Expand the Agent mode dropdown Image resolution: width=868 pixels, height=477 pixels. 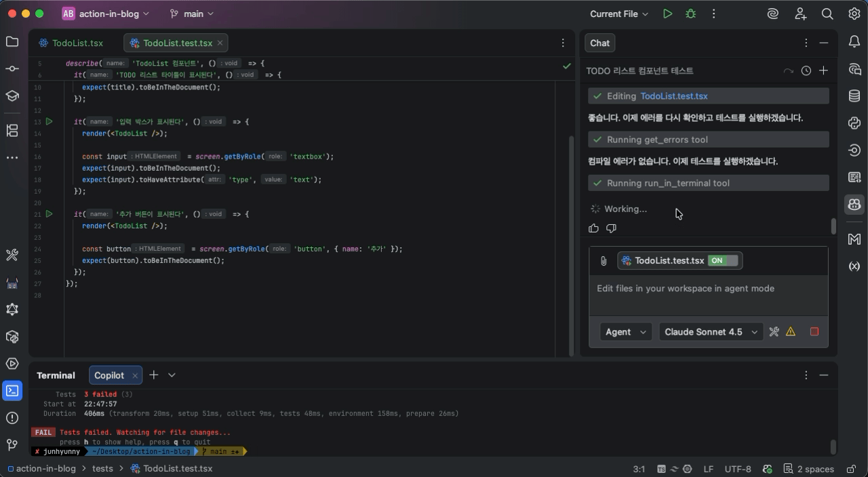click(x=625, y=332)
